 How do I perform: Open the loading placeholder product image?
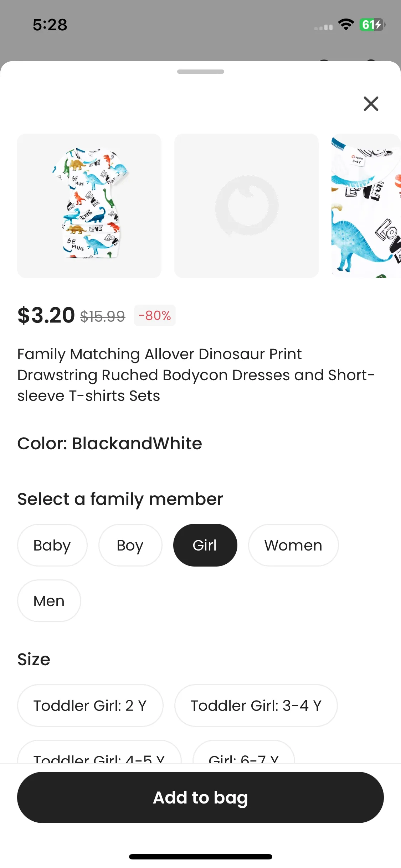(x=246, y=206)
